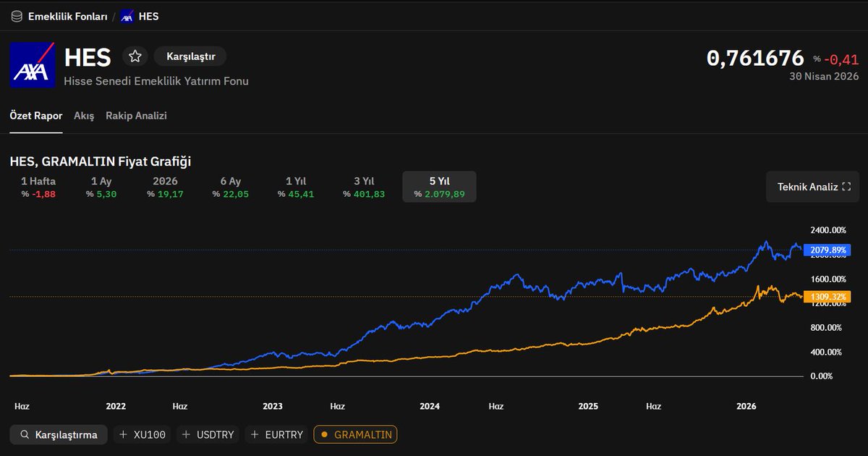
Task: Click the HES, GRAMALTIN Fiyat Grafiği heading
Action: 101,161
